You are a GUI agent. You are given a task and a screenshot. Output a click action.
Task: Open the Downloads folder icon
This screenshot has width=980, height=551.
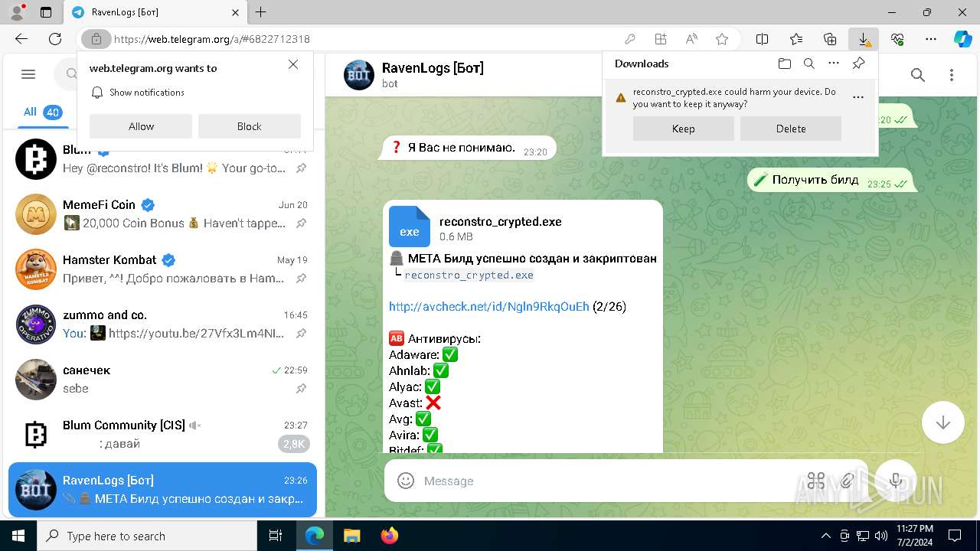point(784,64)
